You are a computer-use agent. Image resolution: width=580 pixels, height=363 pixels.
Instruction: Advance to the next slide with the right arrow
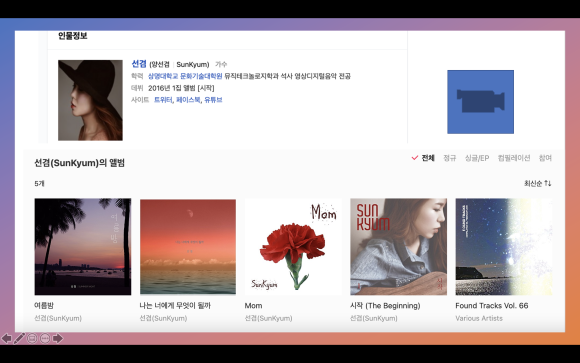pos(58,338)
